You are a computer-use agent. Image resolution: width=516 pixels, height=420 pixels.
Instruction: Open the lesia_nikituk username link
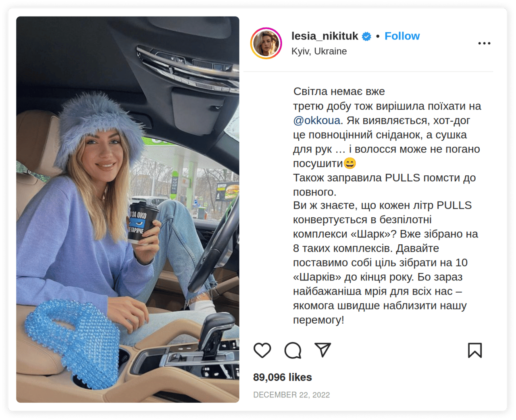325,36
